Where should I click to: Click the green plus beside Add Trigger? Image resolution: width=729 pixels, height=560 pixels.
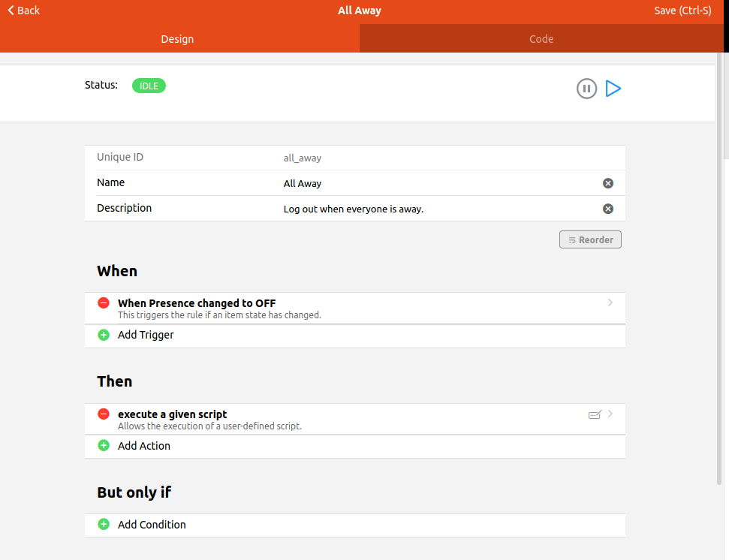[x=104, y=335]
